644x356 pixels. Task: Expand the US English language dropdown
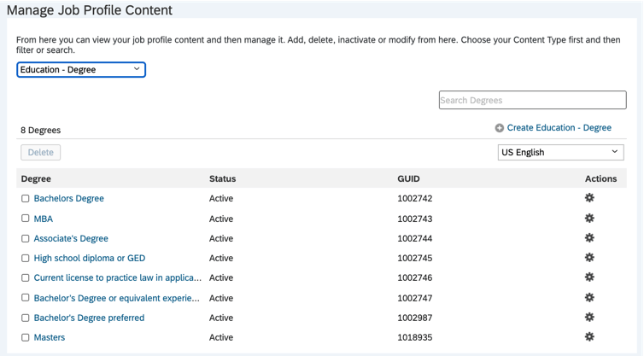(560, 152)
